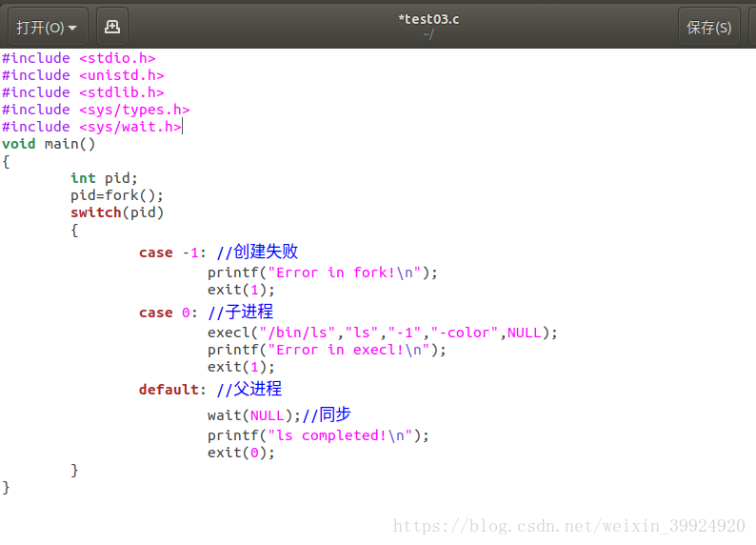Click the wait(NULL); statement
The width and height of the screenshot is (756, 545).
click(254, 415)
